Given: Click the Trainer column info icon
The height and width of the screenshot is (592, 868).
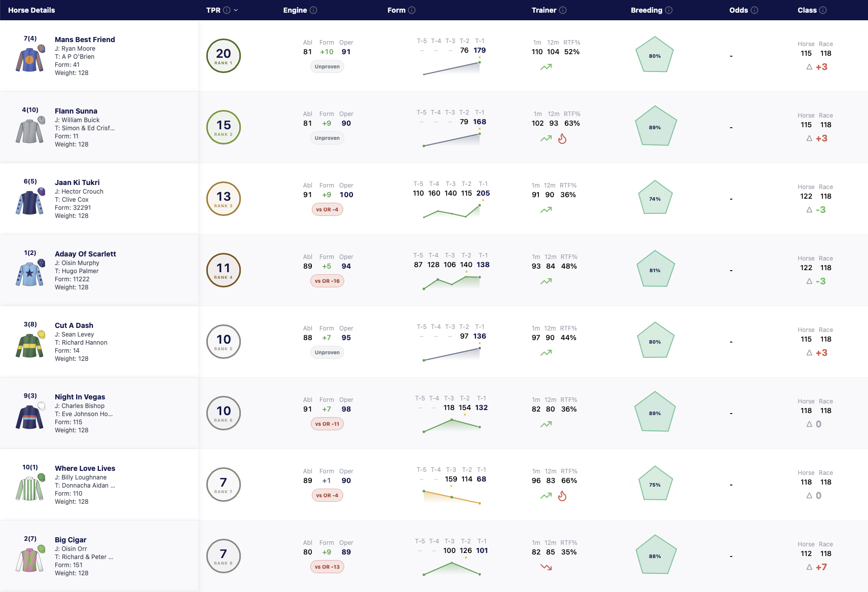Looking at the screenshot, I should point(563,10).
